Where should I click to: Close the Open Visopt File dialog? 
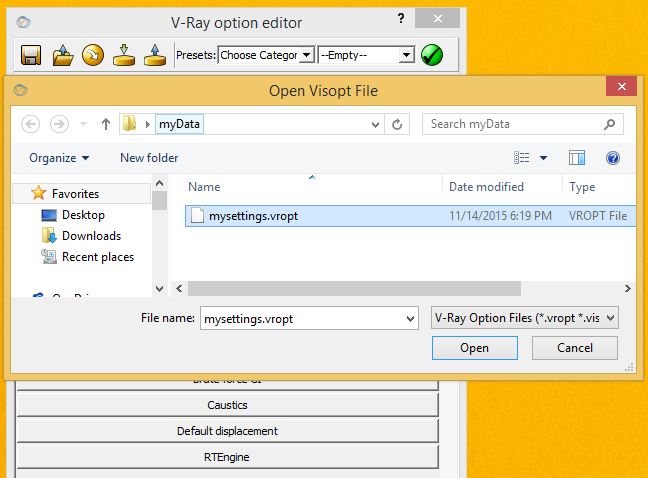621,87
